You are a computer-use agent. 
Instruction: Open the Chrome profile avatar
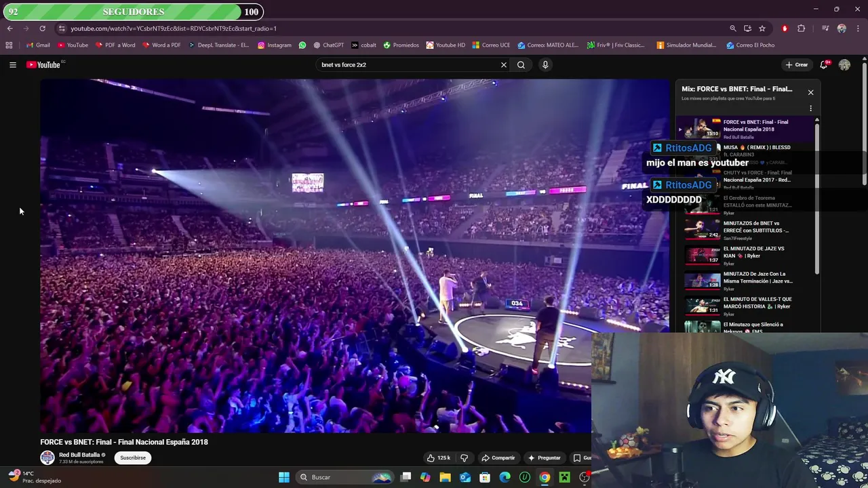842,28
